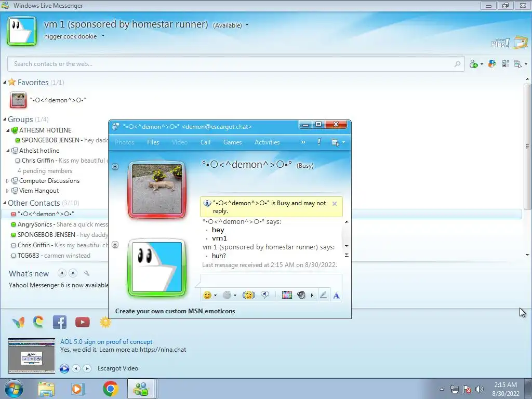Screen dimensions: 532x399
Task: Click the Photos tab in chat window
Action: 125,142
